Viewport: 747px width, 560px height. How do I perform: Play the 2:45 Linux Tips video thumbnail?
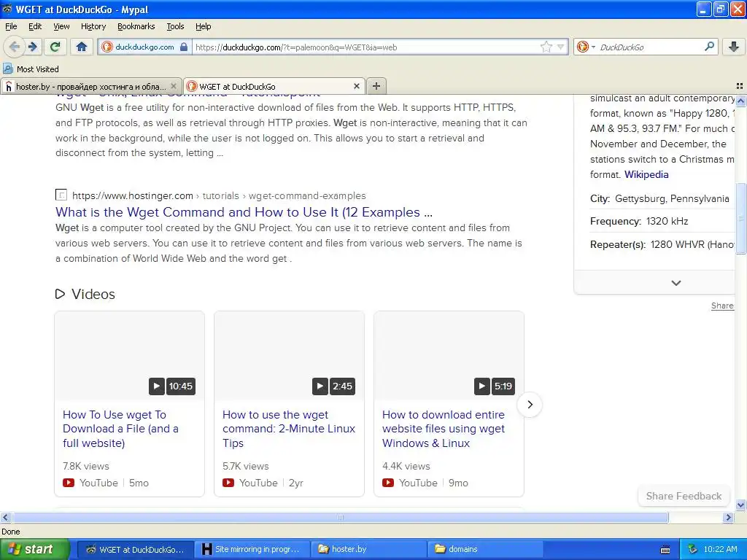289,356
